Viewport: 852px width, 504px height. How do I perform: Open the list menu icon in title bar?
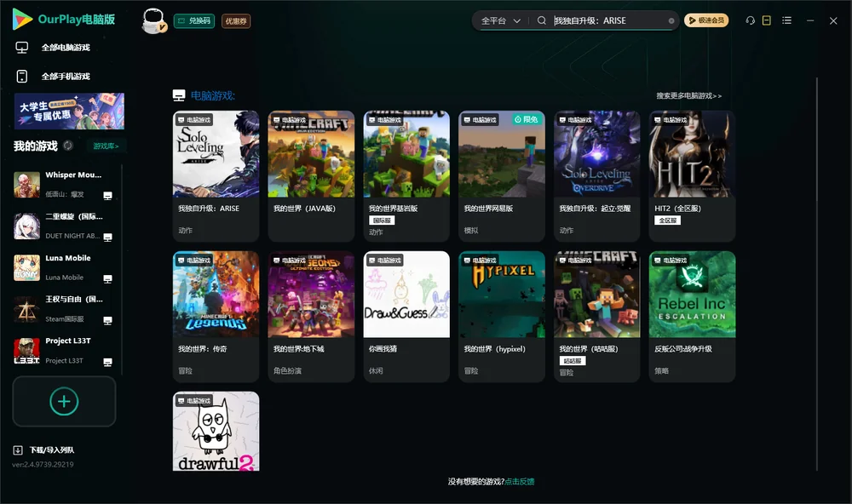(786, 20)
